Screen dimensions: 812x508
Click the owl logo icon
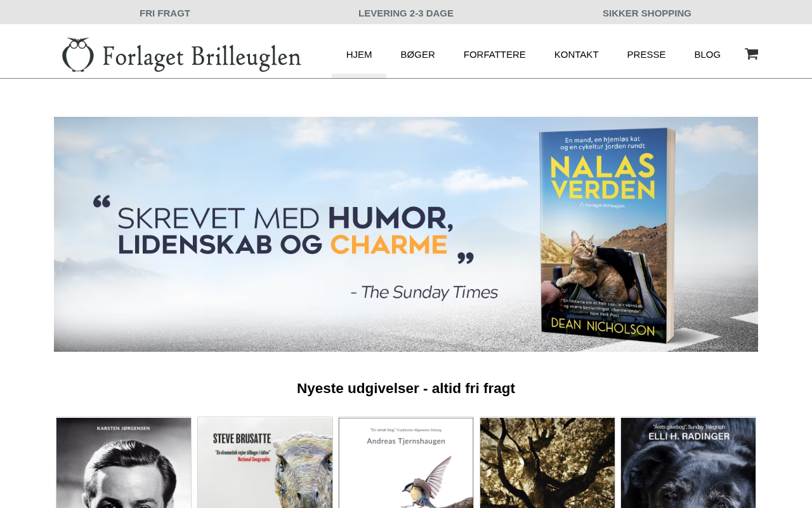(x=78, y=55)
